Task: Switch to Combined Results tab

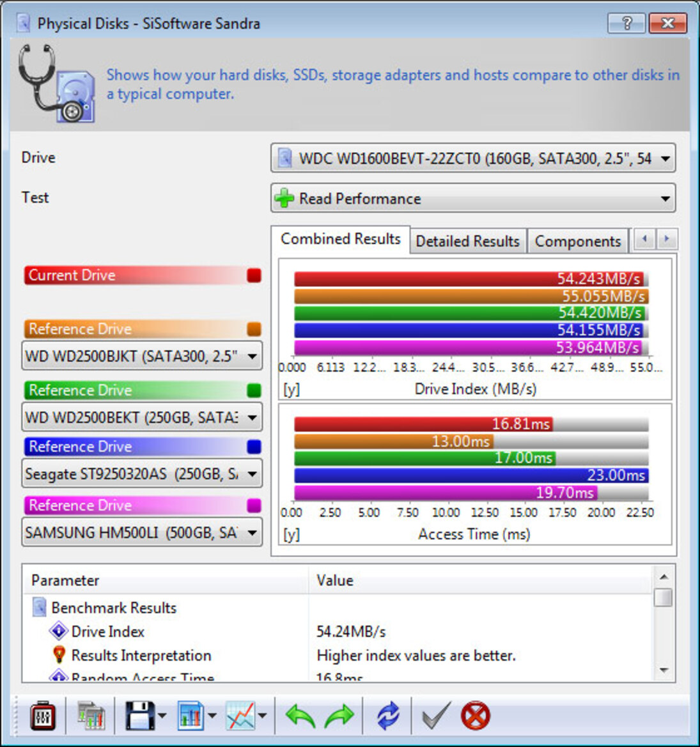Action: [340, 239]
